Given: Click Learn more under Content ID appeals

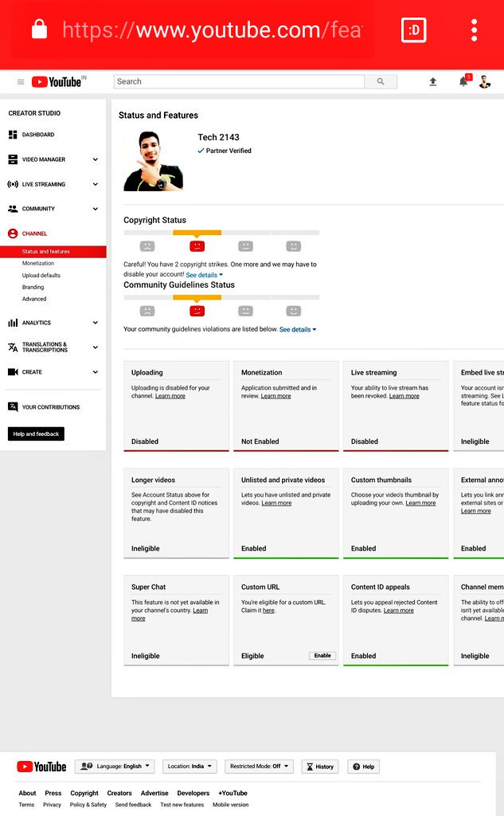Looking at the screenshot, I should (x=399, y=610).
